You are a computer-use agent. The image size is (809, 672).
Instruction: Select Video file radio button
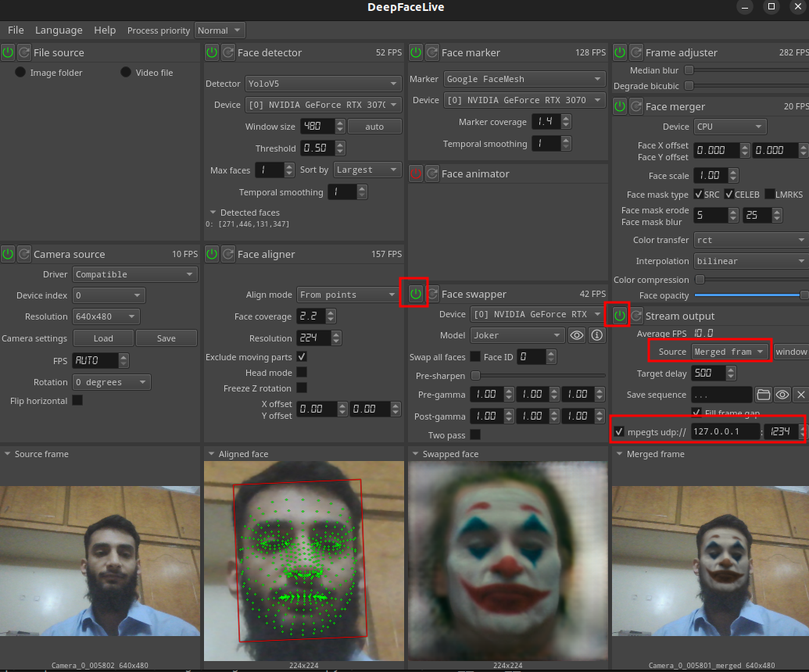(x=126, y=72)
